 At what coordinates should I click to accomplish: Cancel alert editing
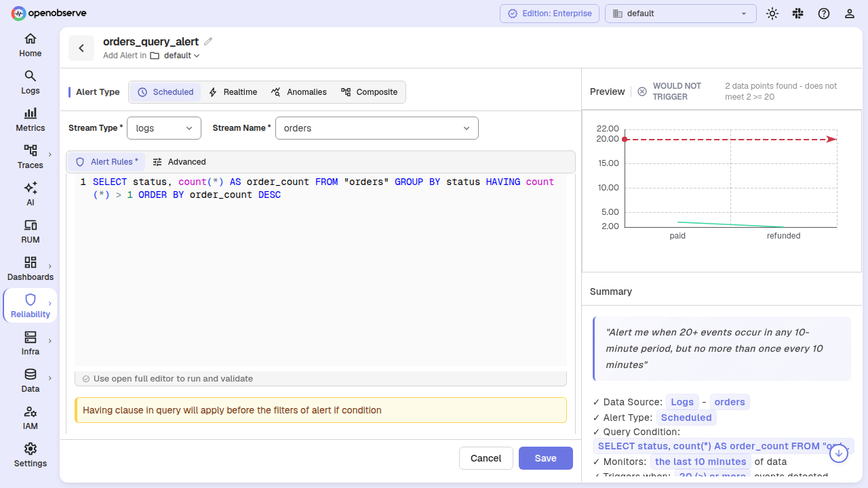click(486, 458)
